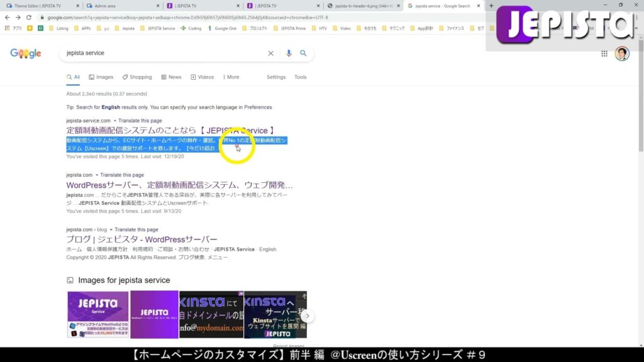This screenshot has width=644, height=362.
Task: Close the Theme Editor | JEPISTA TV tab
Action: (x=77, y=6)
